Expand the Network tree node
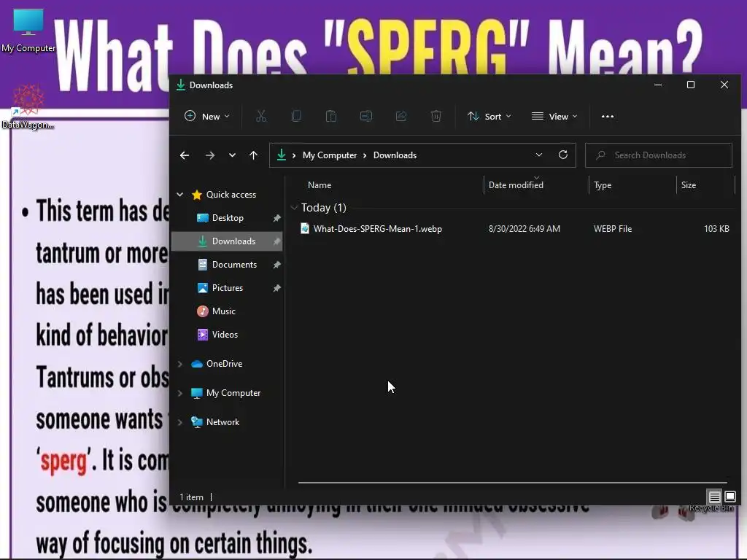Viewport: 747px width, 560px height. [x=180, y=422]
